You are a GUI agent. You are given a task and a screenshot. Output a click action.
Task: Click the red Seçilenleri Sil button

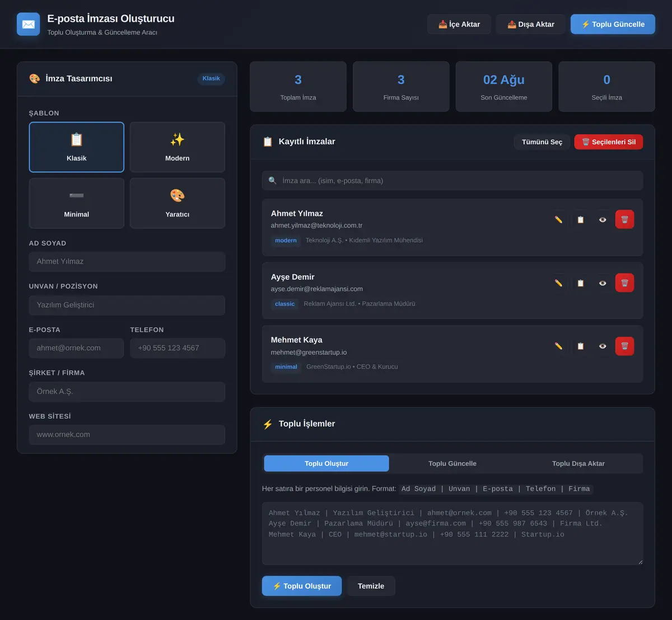pos(609,142)
